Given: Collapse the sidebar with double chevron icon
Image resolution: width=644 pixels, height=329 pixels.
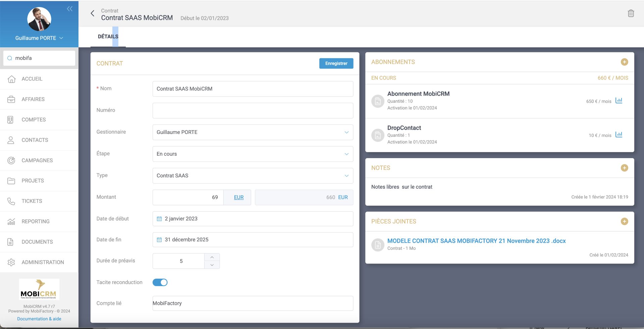Looking at the screenshot, I should (x=70, y=9).
